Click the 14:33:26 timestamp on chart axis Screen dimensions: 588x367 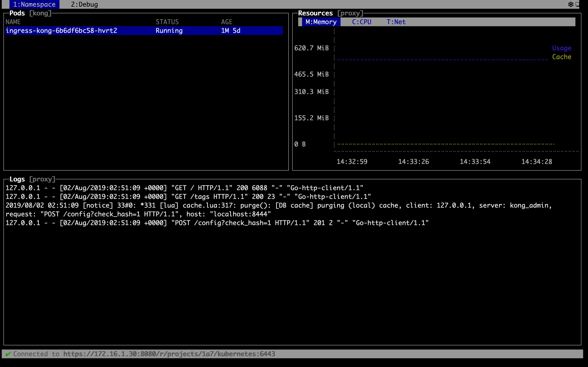413,162
